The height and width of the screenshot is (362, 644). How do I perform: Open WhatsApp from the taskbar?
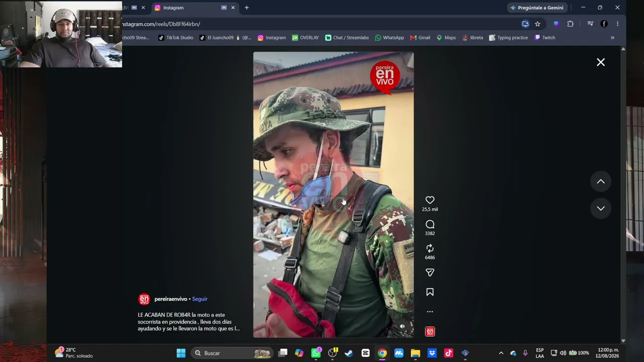click(316, 353)
